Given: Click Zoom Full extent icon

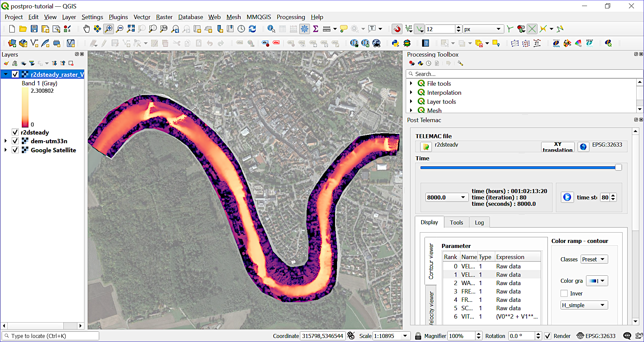Looking at the screenshot, I should (131, 29).
